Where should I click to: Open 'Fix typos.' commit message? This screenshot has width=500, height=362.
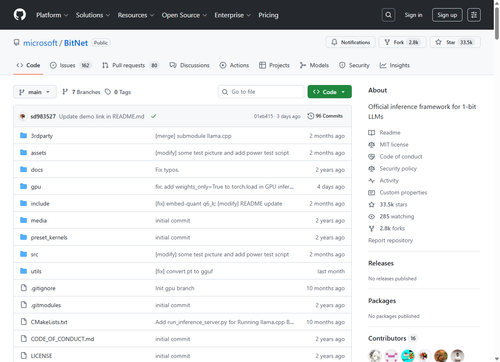click(x=167, y=170)
